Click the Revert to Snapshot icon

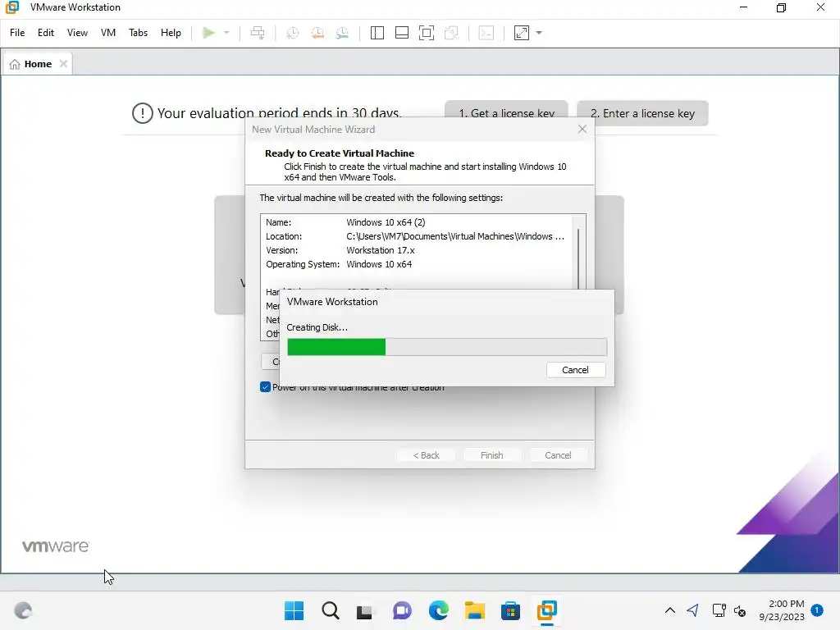coord(317,33)
